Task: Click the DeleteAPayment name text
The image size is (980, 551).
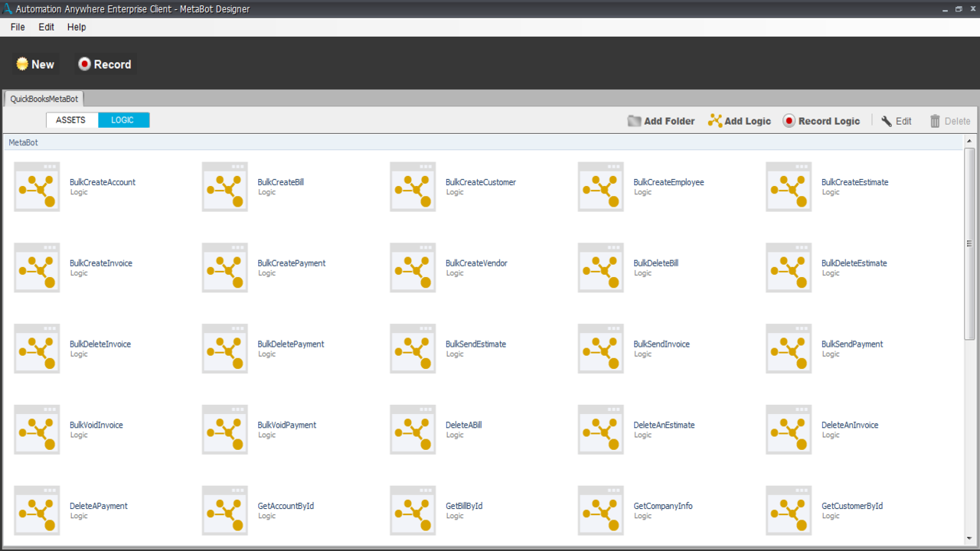Action: pyautogui.click(x=99, y=507)
